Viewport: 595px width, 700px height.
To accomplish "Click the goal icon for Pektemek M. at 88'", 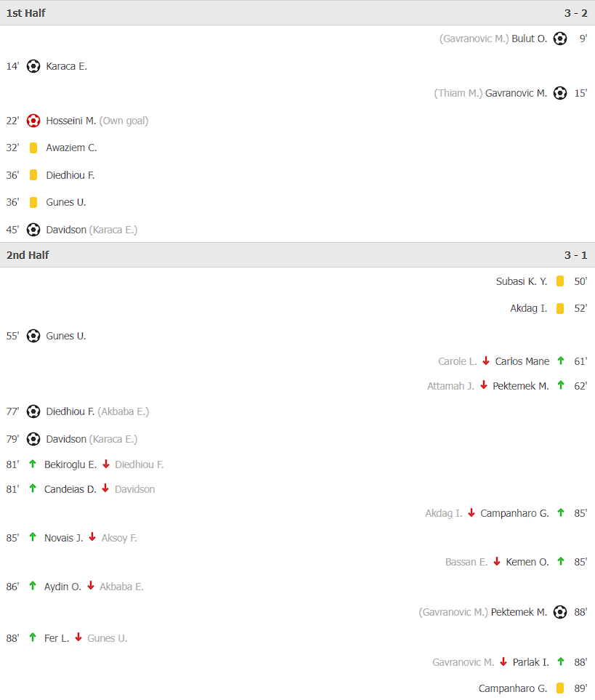I will pos(559,612).
